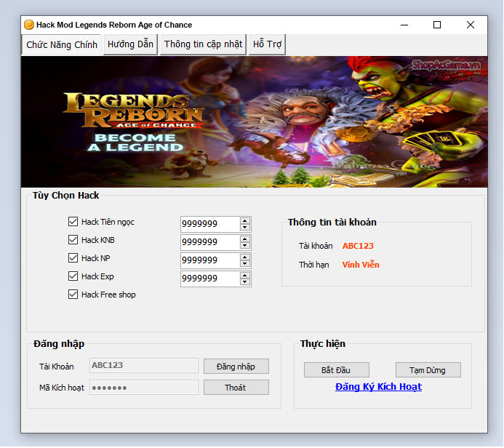The height and width of the screenshot is (448, 504).
Task: Click the Tài Khoản input field
Action: (144, 365)
